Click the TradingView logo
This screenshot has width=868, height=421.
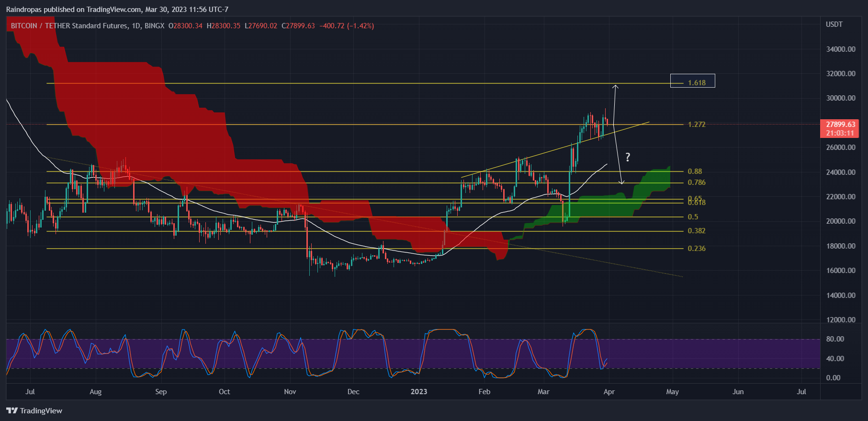(x=34, y=410)
